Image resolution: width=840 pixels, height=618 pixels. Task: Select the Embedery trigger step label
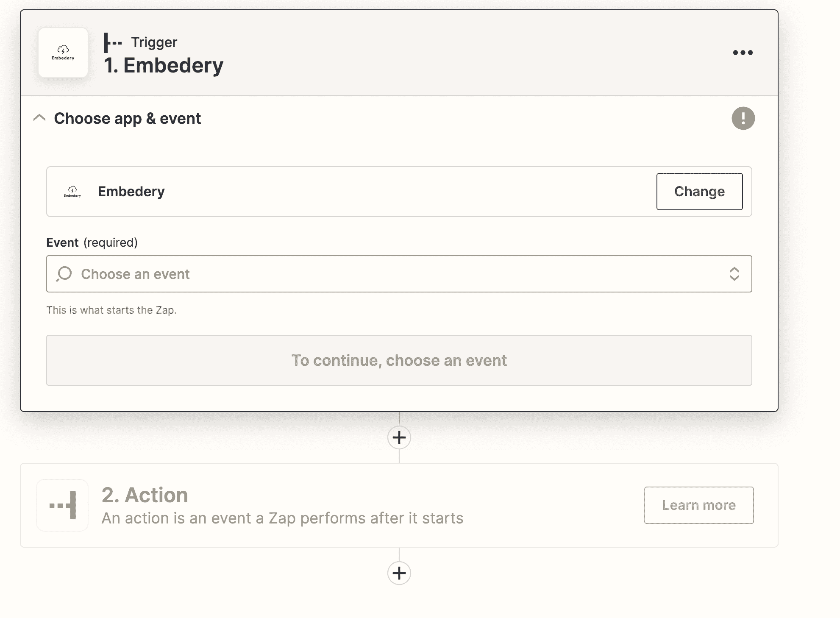pos(164,64)
